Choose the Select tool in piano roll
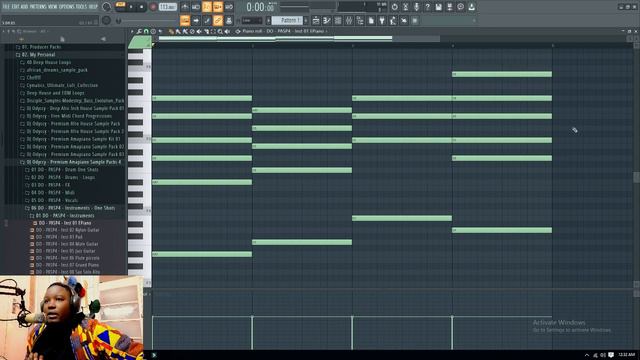Viewport: 640px width, 360px height. 213,31
